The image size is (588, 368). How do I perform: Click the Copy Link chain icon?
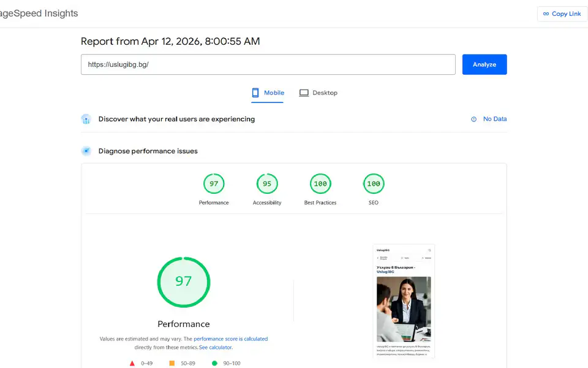click(x=546, y=13)
